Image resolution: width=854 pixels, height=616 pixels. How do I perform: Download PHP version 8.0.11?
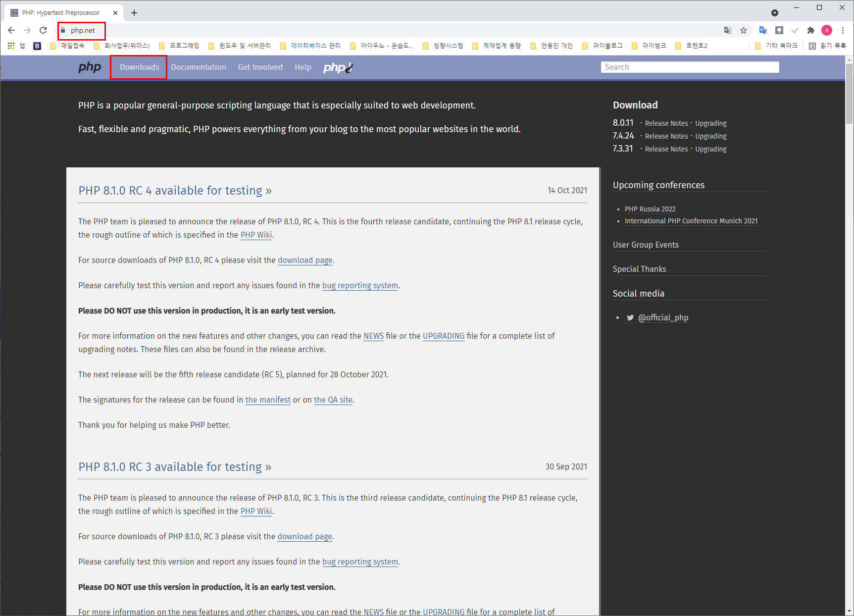click(x=623, y=123)
